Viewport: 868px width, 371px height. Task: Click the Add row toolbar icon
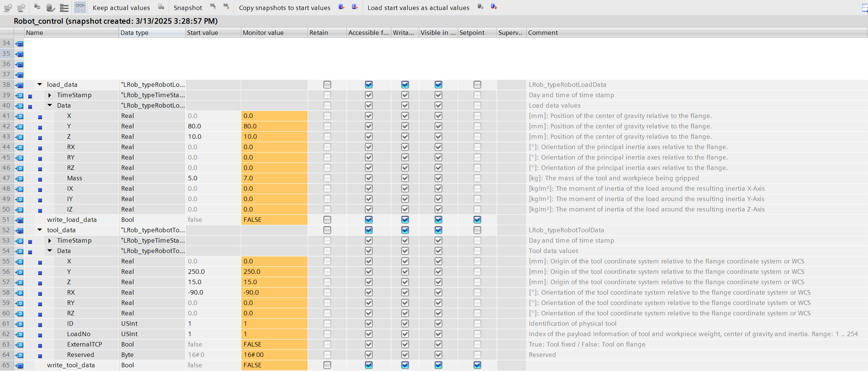click(22, 7)
